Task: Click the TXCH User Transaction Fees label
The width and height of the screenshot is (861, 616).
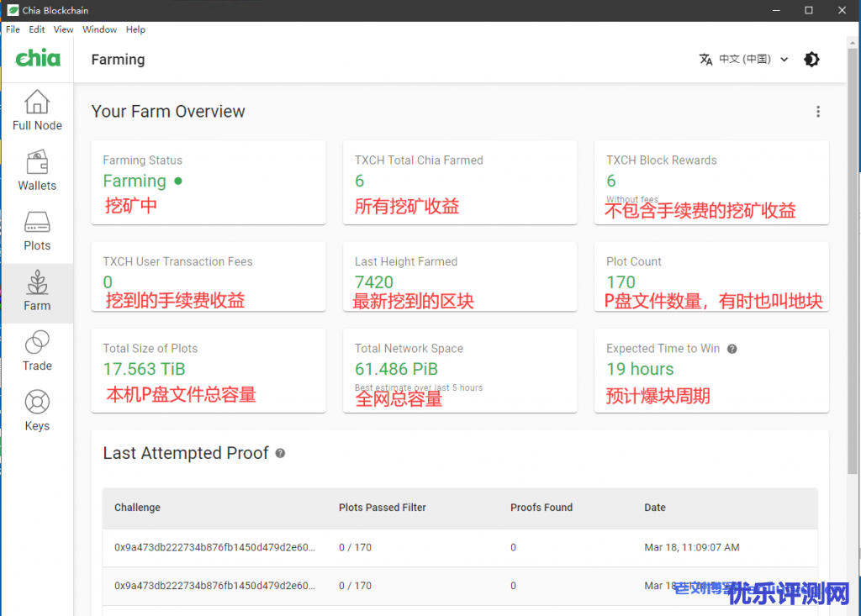Action: click(x=178, y=262)
